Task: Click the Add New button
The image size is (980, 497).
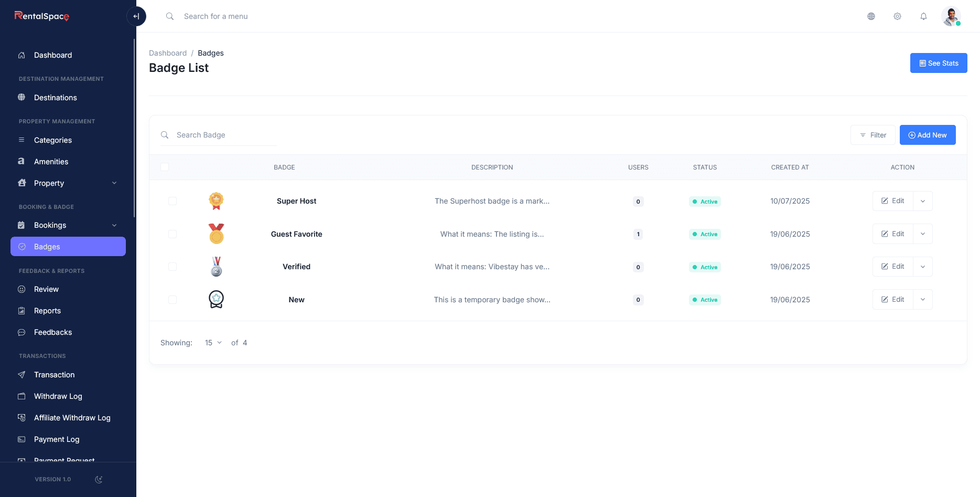Action: coord(927,135)
